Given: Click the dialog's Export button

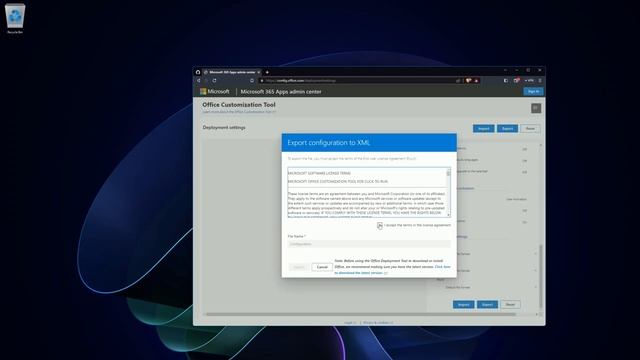Looking at the screenshot, I should coord(299,267).
